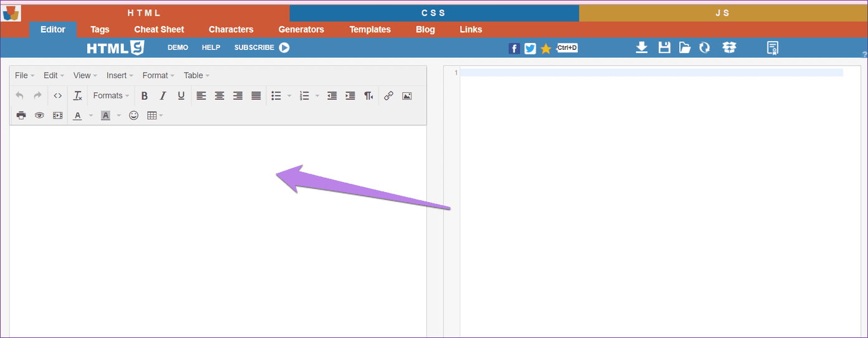This screenshot has width=868, height=338.
Task: Click the Undo arrow icon
Action: tap(20, 96)
